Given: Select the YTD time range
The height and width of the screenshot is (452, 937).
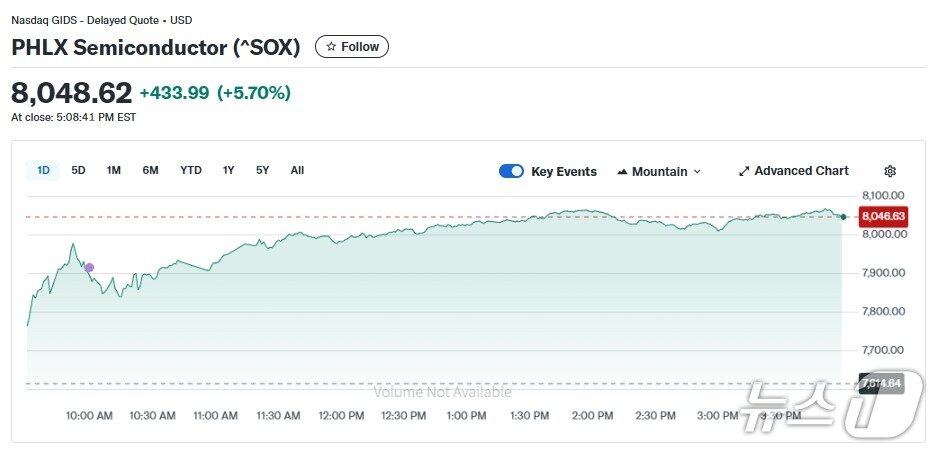Looking at the screenshot, I should [x=190, y=170].
